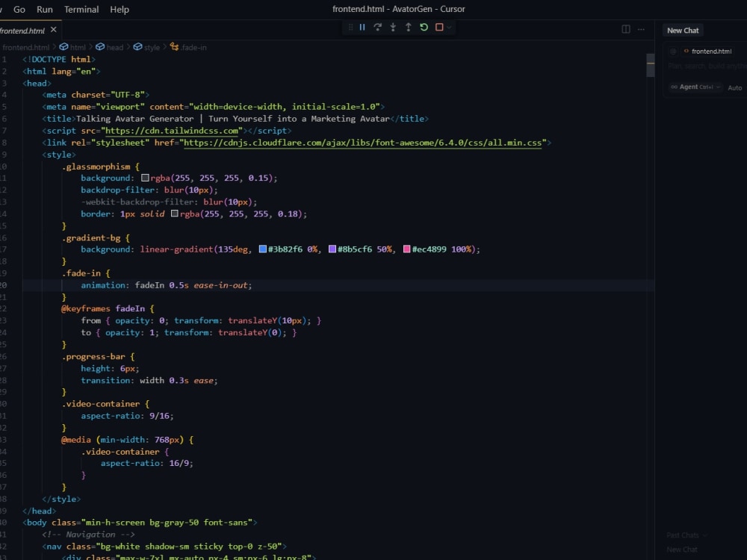Close the frontend.html tab
This screenshot has height=560, width=747.
[53, 30]
